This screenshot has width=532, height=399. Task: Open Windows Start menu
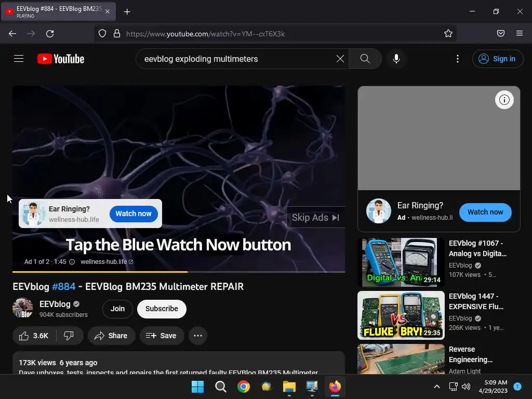(197, 387)
